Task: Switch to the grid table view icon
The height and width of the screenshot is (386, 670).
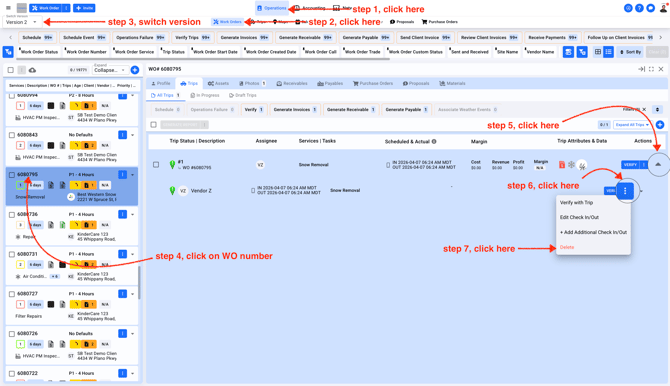Action: pos(598,52)
